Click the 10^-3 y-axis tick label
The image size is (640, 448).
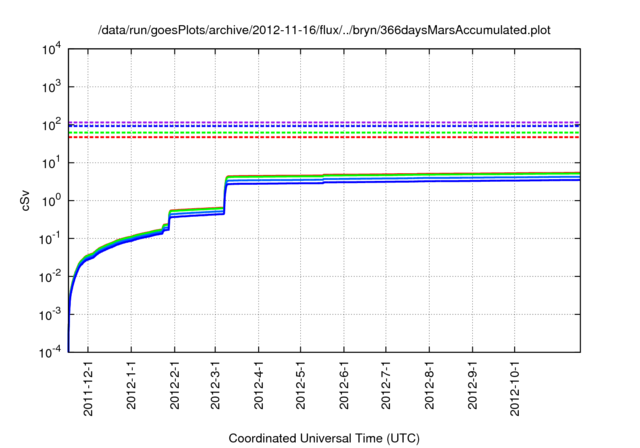[51, 314]
